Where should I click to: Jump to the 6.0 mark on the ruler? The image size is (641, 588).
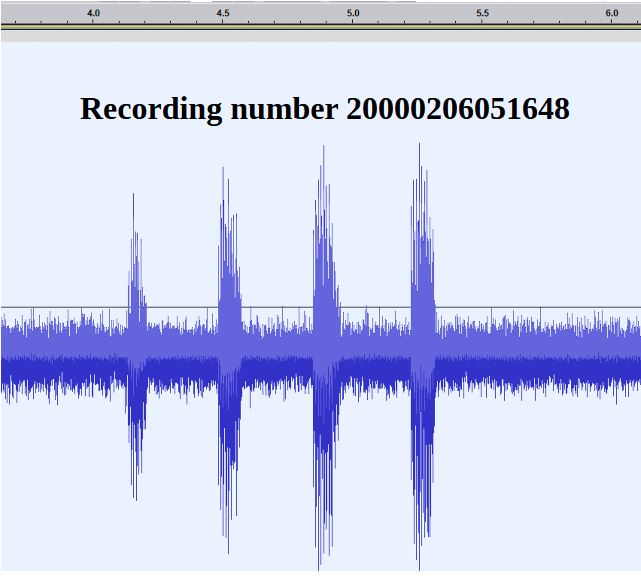pos(611,13)
